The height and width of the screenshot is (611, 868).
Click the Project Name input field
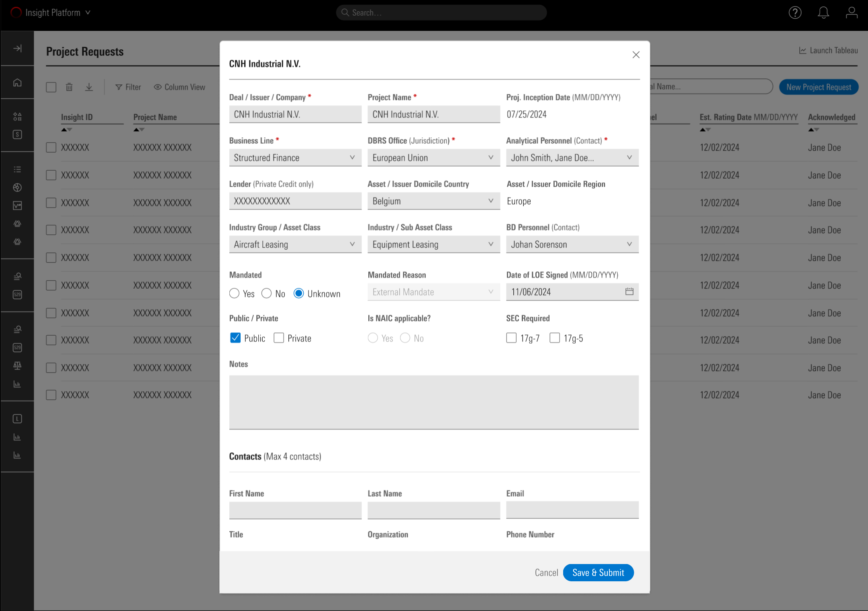click(434, 114)
